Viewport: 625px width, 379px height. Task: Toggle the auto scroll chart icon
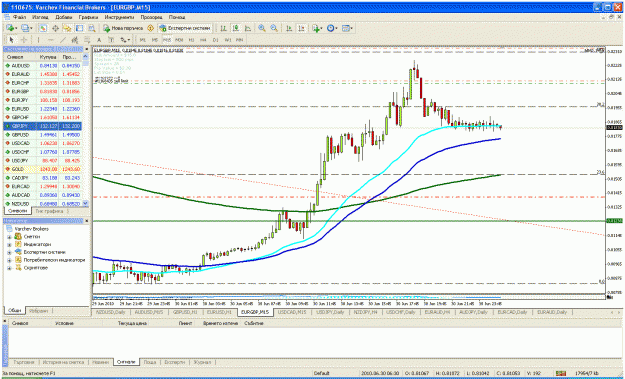pos(289,28)
